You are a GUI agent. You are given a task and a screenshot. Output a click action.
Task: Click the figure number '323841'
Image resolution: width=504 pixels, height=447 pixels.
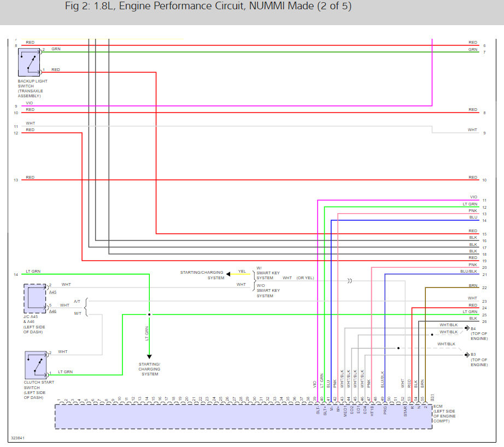[x=17, y=438]
